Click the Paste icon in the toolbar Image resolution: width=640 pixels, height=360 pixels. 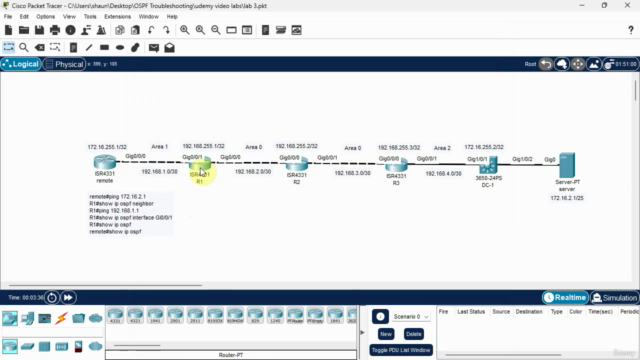coord(135,30)
